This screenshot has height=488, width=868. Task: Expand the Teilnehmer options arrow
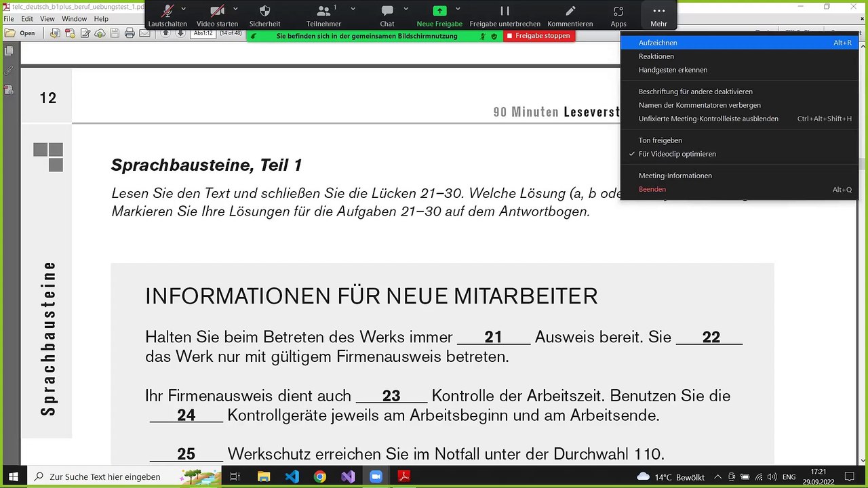[x=353, y=9]
